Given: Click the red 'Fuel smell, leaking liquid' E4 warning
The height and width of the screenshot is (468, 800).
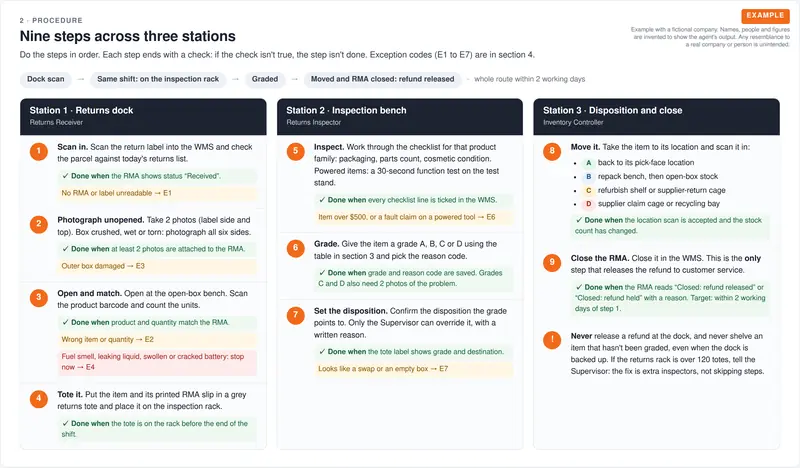Looking at the screenshot, I should [157, 362].
